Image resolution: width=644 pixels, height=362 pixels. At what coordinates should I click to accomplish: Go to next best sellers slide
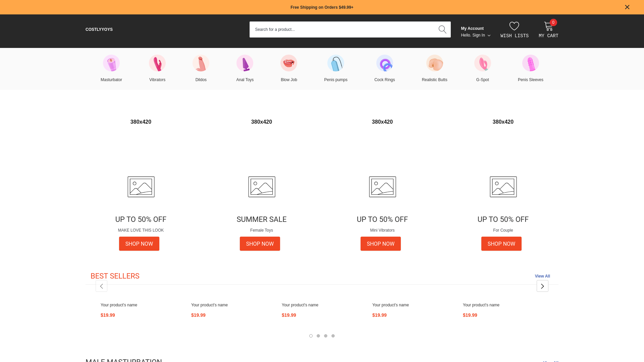(x=542, y=286)
